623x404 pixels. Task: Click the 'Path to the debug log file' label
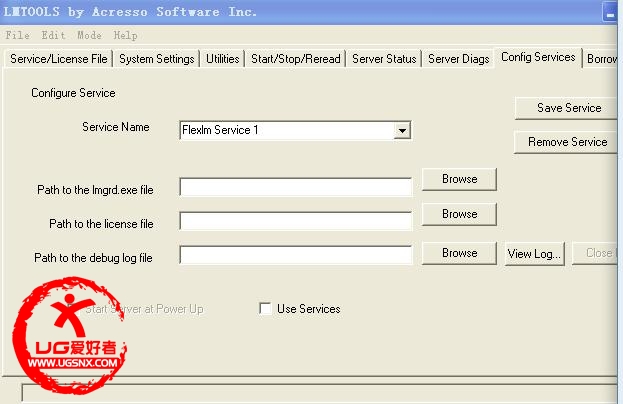pos(93,258)
